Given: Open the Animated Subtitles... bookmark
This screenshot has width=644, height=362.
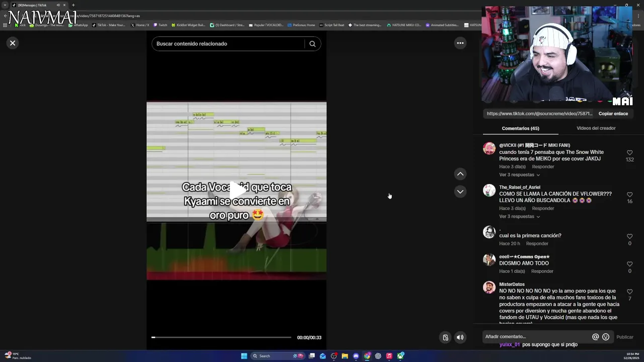Looking at the screenshot, I should click(x=442, y=25).
